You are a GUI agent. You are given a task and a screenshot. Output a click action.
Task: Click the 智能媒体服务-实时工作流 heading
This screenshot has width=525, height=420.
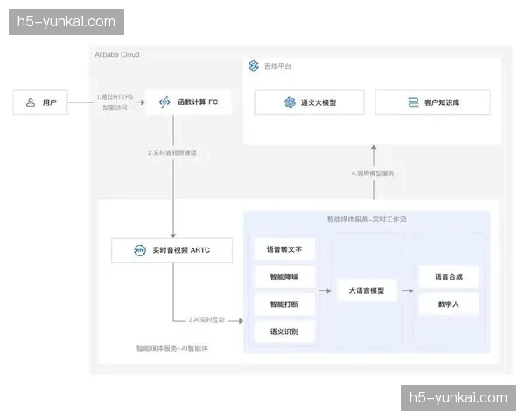tap(367, 219)
